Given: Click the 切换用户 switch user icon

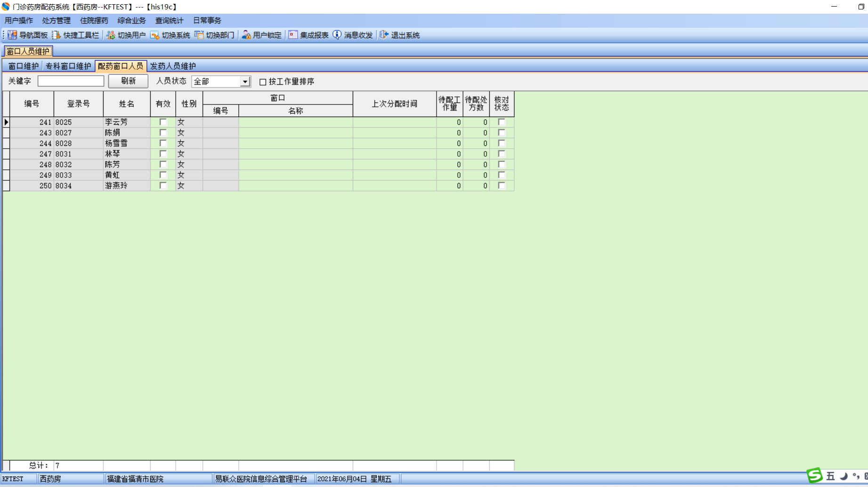Looking at the screenshot, I should (111, 35).
